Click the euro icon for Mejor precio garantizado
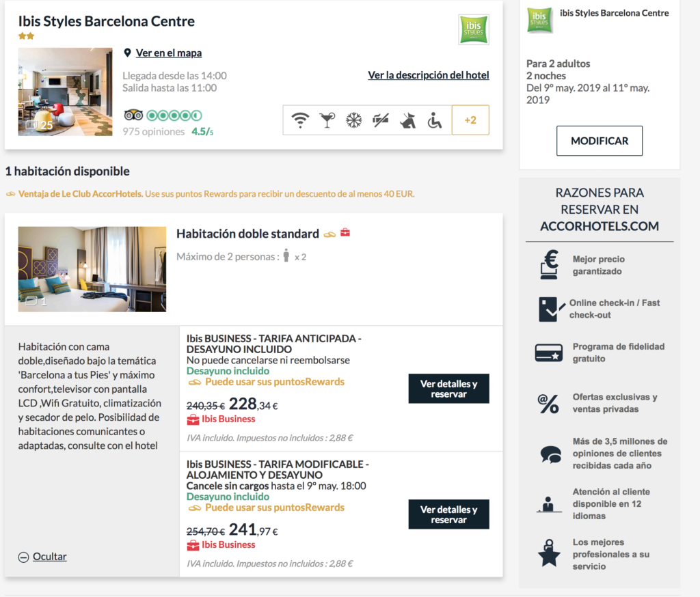700x597 pixels. 549,264
